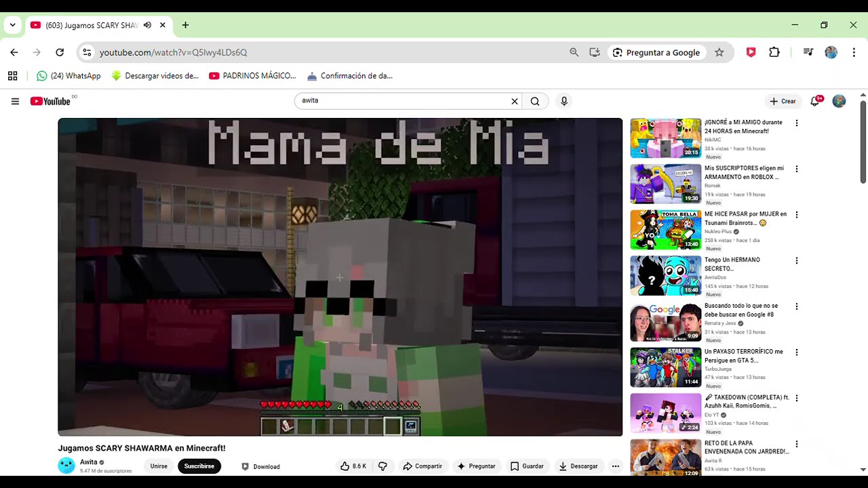Click the video title Jugamos SCARY SHAWARMA
Viewport: 868px width, 488px height.
point(142,448)
